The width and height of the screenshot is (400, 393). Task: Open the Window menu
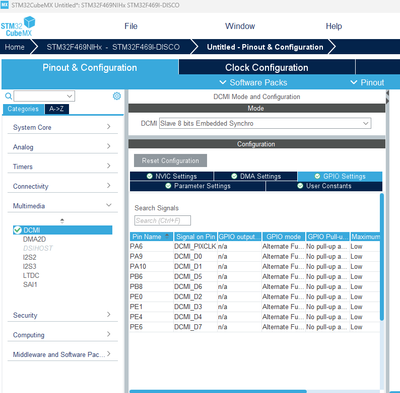(240, 26)
